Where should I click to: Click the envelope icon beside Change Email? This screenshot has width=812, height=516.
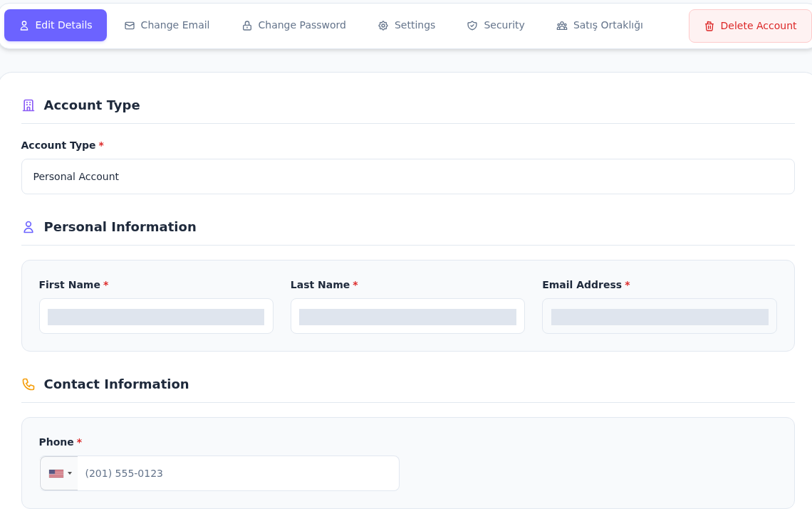click(x=130, y=26)
